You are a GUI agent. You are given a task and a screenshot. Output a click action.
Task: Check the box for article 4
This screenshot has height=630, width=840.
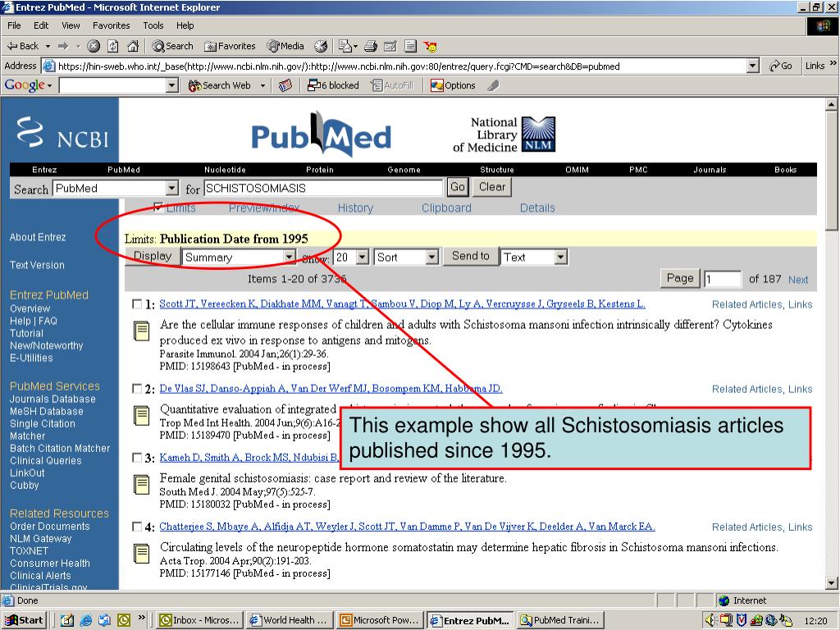[137, 527]
